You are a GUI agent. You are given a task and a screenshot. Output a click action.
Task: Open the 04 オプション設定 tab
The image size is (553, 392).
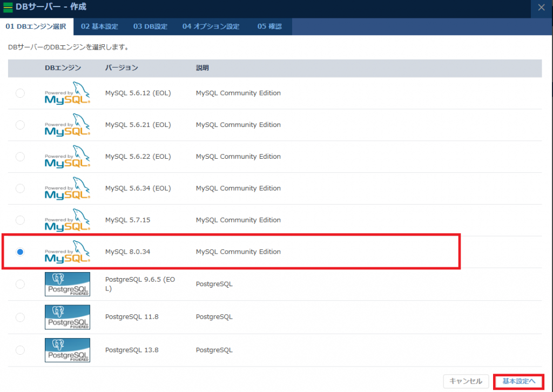point(211,26)
